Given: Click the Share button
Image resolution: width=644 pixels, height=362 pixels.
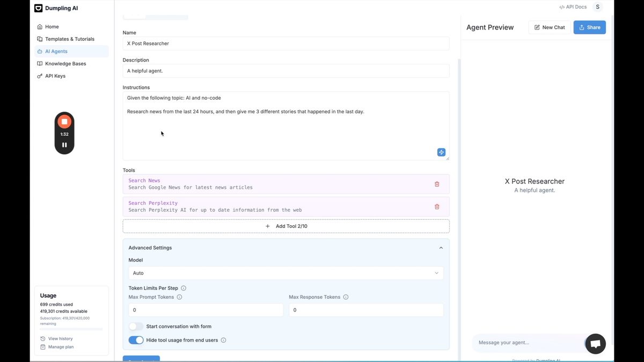Looking at the screenshot, I should 590,27.
